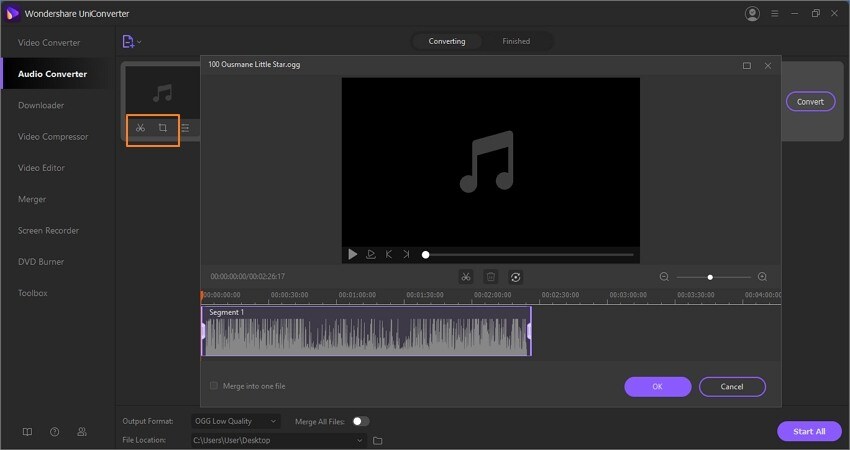850x450 pixels.
Task: Open the File Location dropdown
Action: tap(278, 440)
